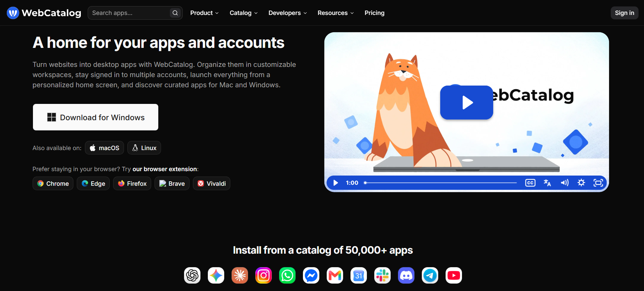
Task: Open video translation language options
Action: coord(547,183)
